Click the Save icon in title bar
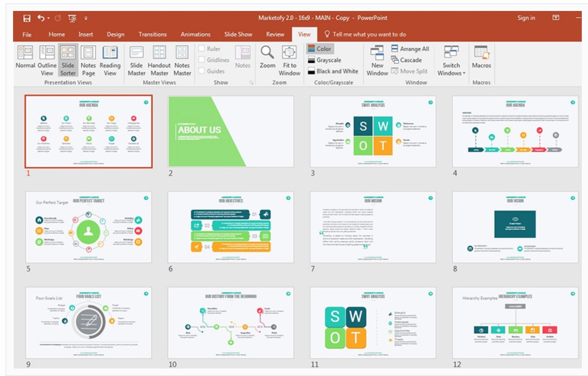Viewport: 588px width, 376px height. 27,18
